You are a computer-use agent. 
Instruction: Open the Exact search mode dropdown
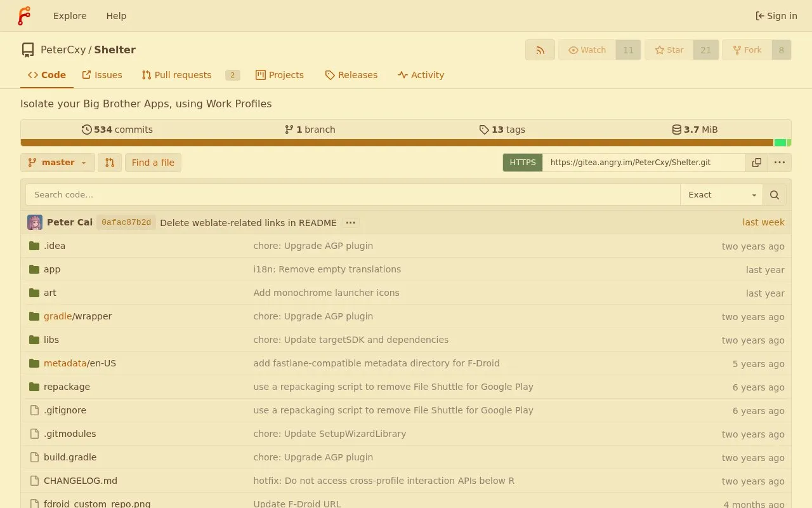[x=722, y=195]
